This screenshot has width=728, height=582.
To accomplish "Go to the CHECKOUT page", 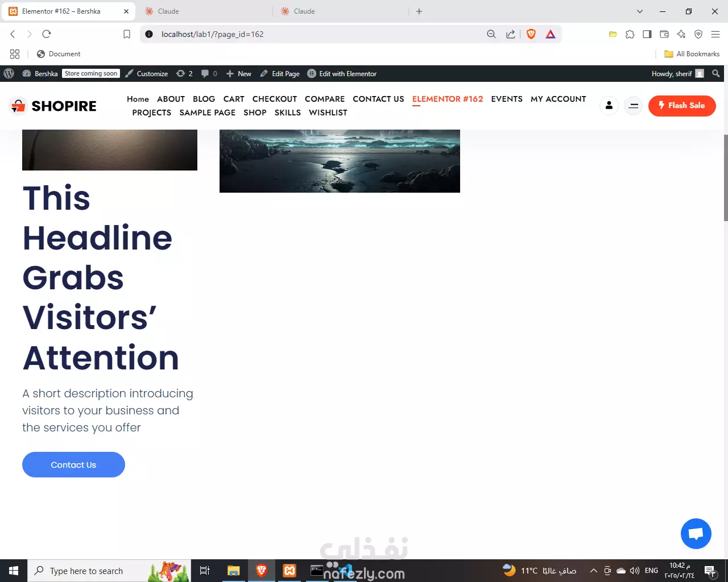I will click(275, 99).
